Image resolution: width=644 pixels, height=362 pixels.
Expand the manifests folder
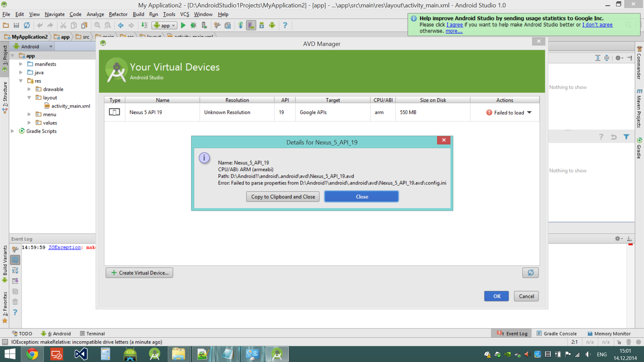tap(21, 64)
